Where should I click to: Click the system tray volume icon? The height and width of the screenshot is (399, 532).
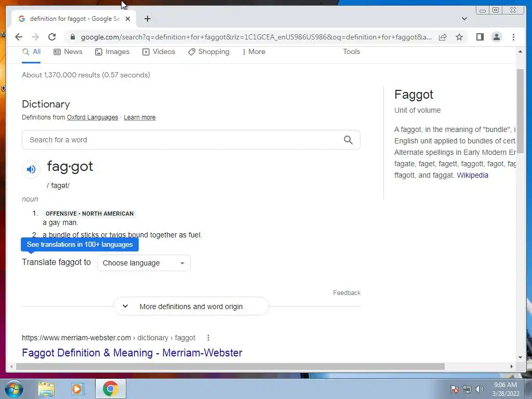pyautogui.click(x=479, y=389)
